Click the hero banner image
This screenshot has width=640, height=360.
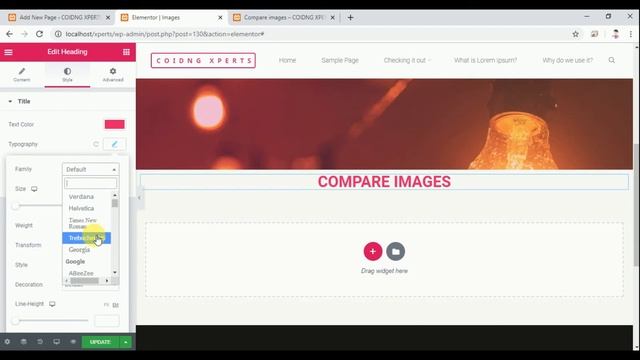point(384,124)
